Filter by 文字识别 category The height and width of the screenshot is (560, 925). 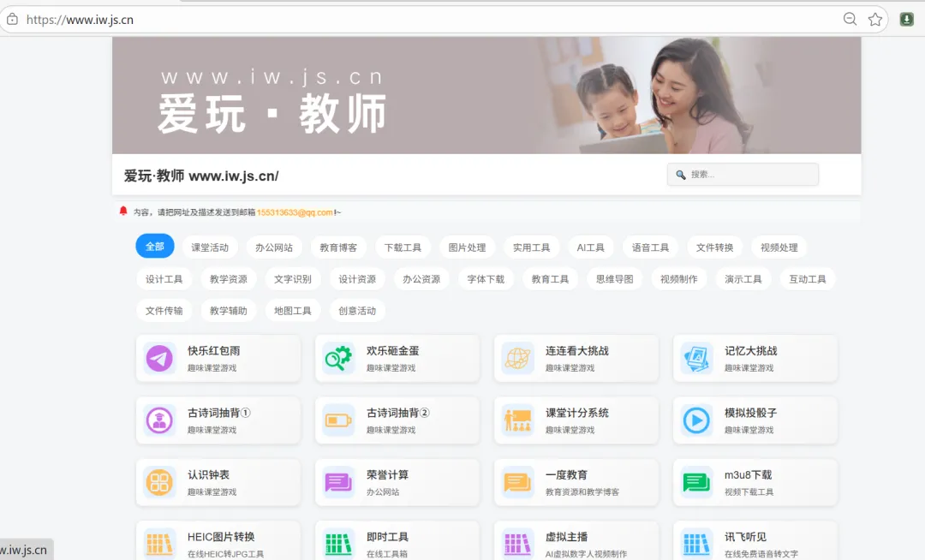(293, 279)
